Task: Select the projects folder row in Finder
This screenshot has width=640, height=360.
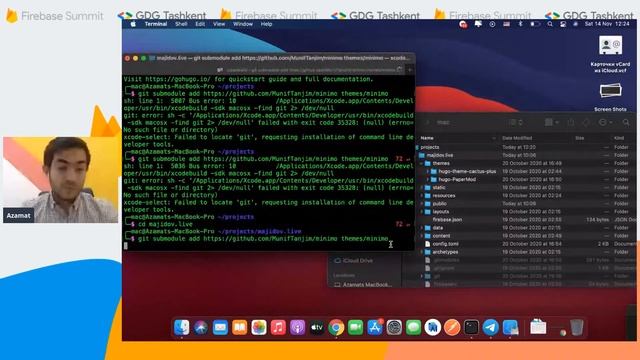Action: click(x=527, y=147)
